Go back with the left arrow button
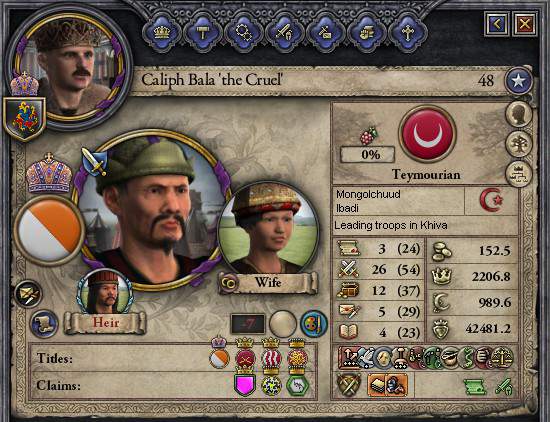Viewport: 550px width, 422px height. point(496,24)
